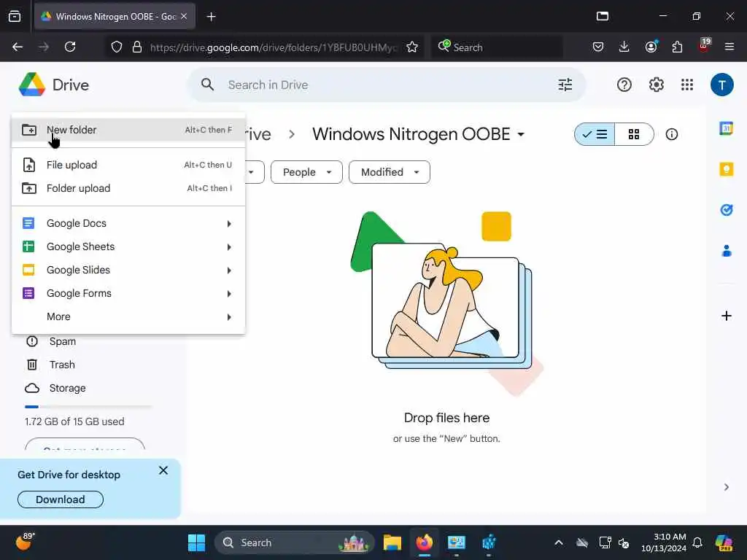Reload the page in Firefox
Viewport: 747px width, 560px height.
coord(70,47)
